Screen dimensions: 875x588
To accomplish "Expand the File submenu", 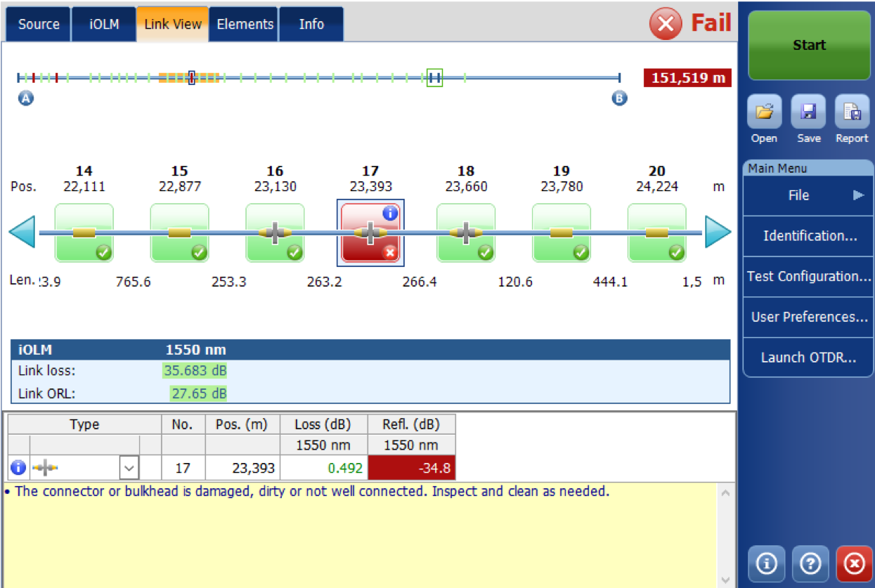I will coord(808,195).
